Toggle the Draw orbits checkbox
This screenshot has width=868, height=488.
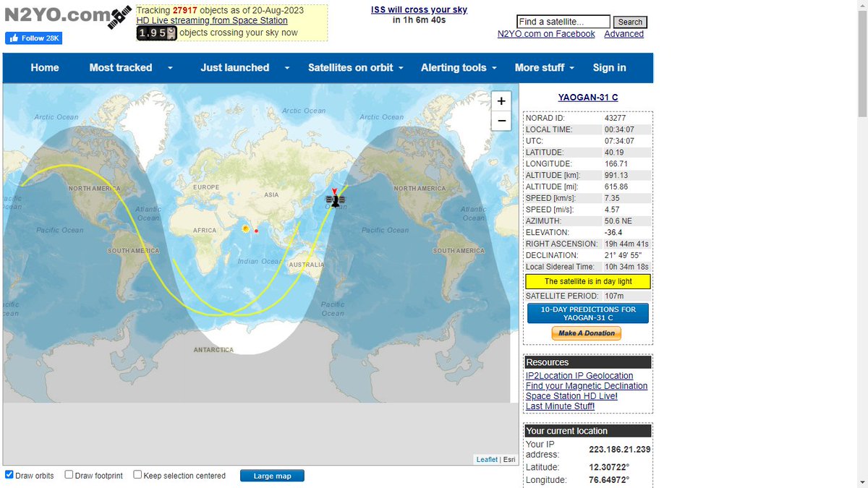[9, 475]
